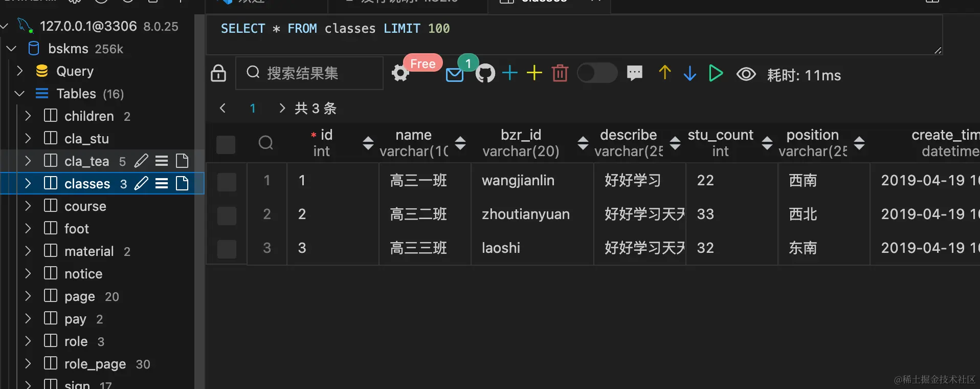Click the yellow up arrow icon
This screenshot has width=980, height=389.
(x=665, y=73)
